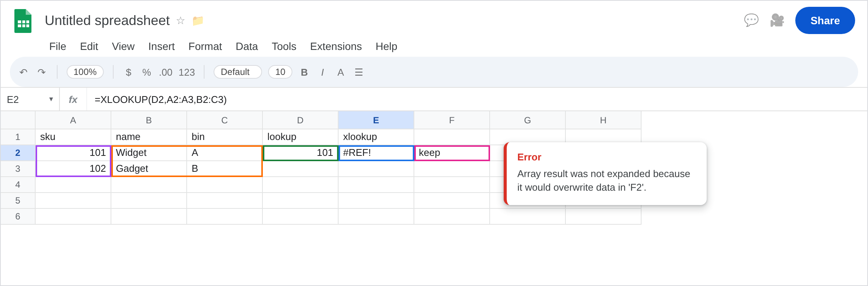The image size is (868, 286).
Task: Select the cell containing 'Gadget'
Action: [149, 168]
